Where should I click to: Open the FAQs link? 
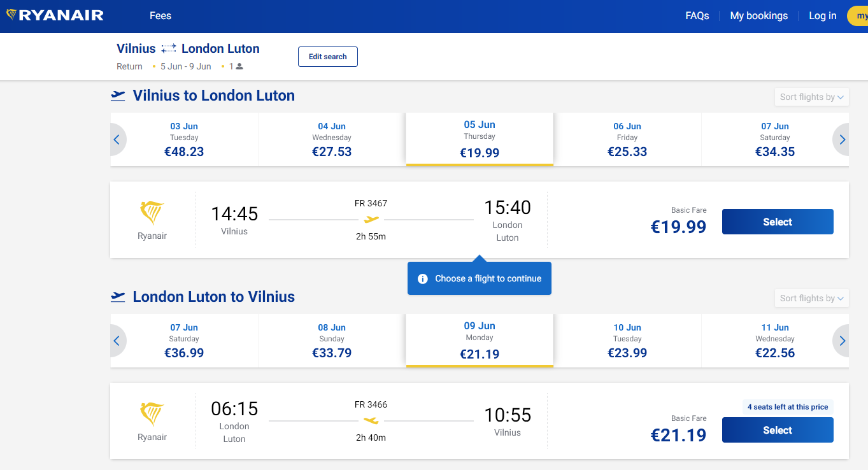tap(697, 16)
